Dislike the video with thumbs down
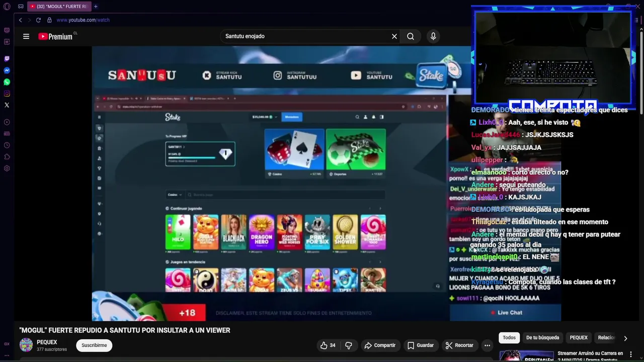The width and height of the screenshot is (644, 362). tap(349, 345)
